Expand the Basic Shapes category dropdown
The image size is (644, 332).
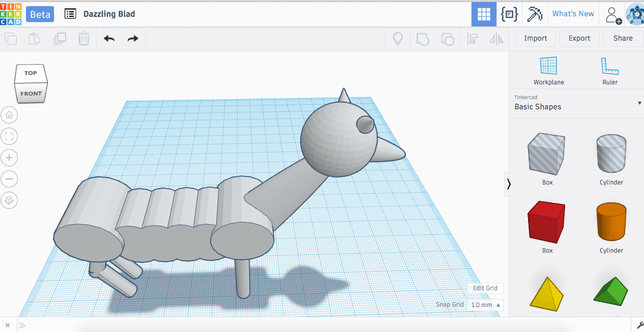(x=639, y=103)
